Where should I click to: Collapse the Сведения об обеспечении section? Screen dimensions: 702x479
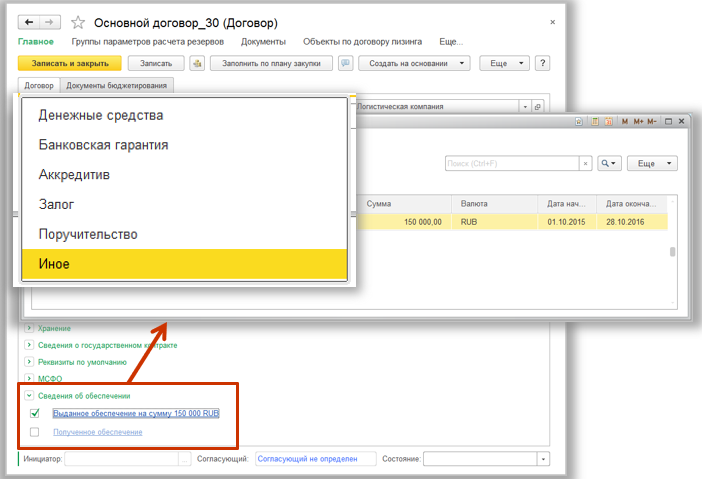point(29,396)
